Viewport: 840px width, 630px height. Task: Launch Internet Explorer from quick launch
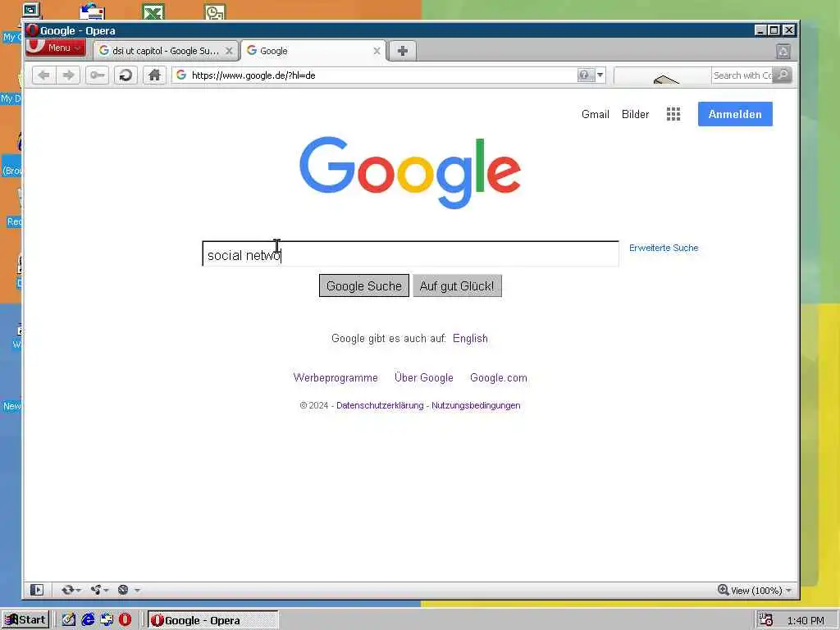88,620
